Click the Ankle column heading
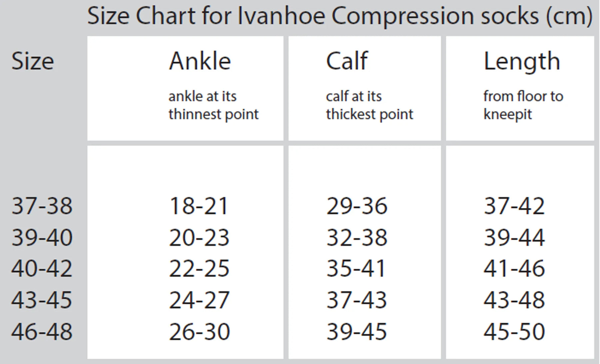600x364 pixels. point(200,61)
